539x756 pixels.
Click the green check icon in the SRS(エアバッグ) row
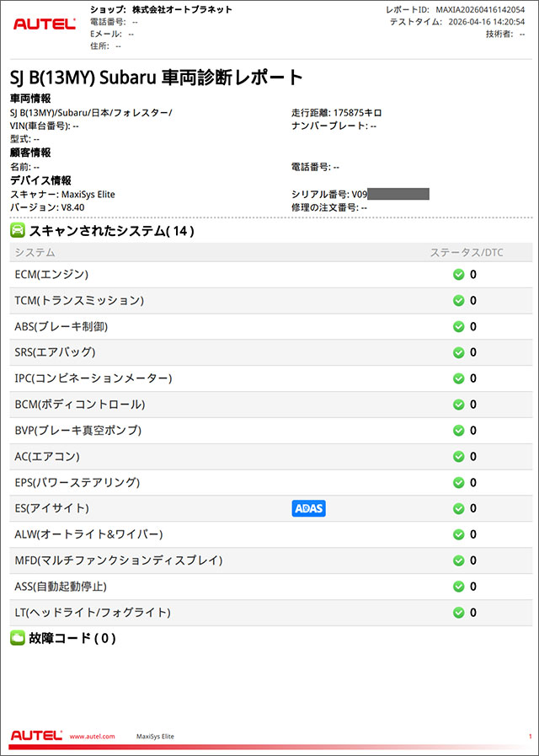(x=458, y=352)
